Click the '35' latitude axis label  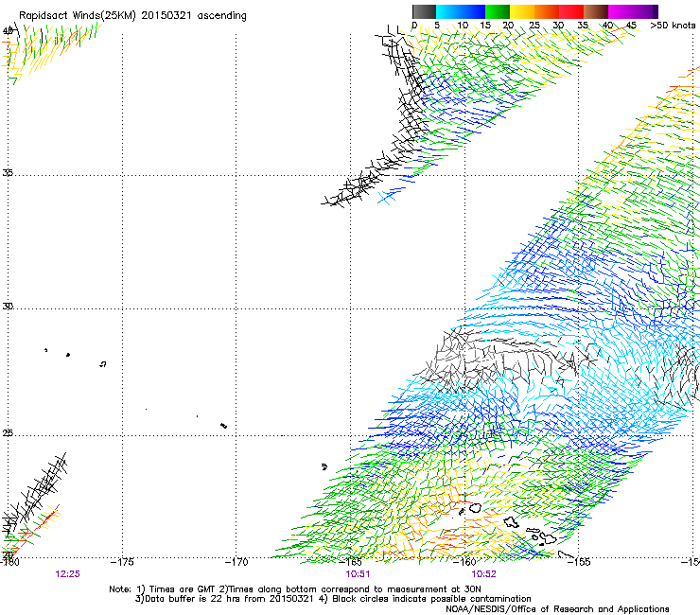(x=8, y=172)
